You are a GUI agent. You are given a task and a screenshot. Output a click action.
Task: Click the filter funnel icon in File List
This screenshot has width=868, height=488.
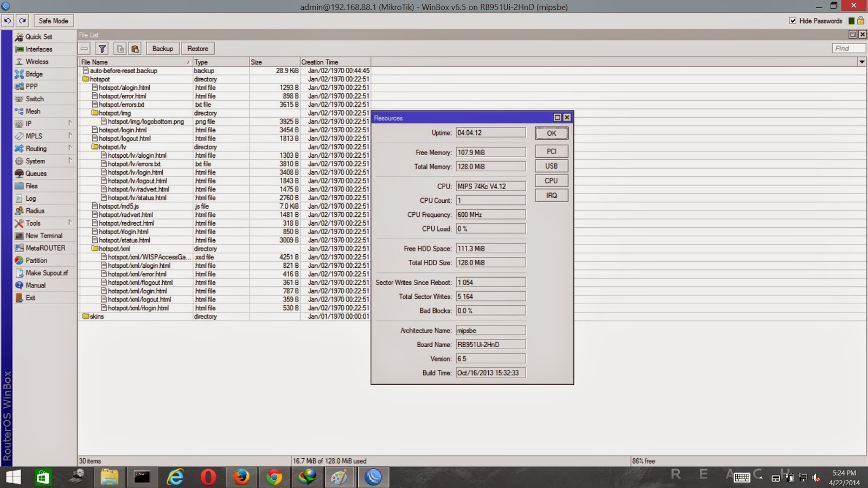tap(102, 49)
